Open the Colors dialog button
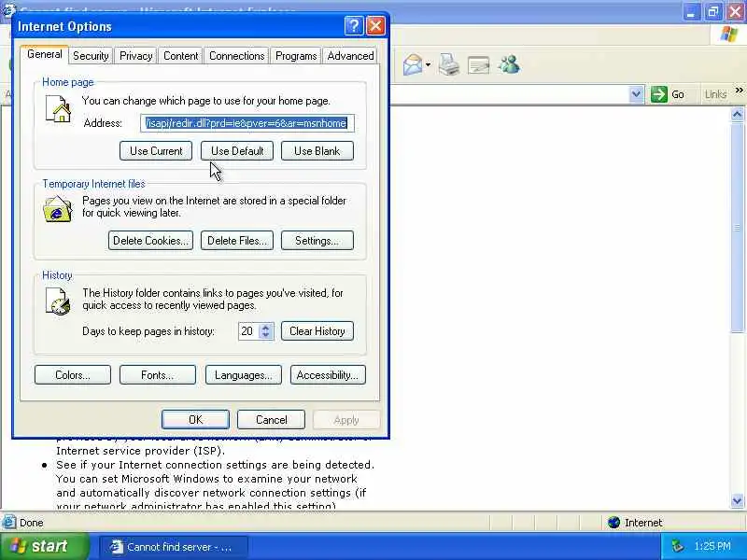This screenshot has height=560, width=747. pyautogui.click(x=73, y=375)
